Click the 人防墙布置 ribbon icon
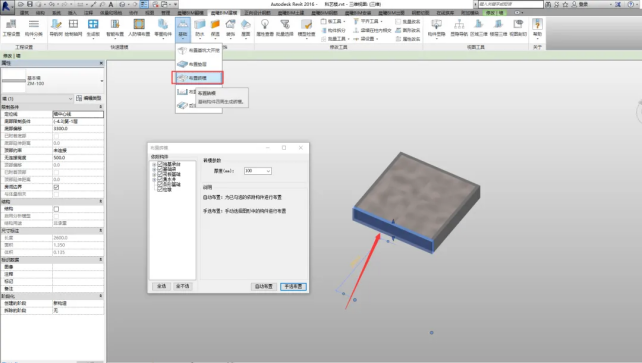Viewport: 642px width, 363px height. [x=139, y=27]
